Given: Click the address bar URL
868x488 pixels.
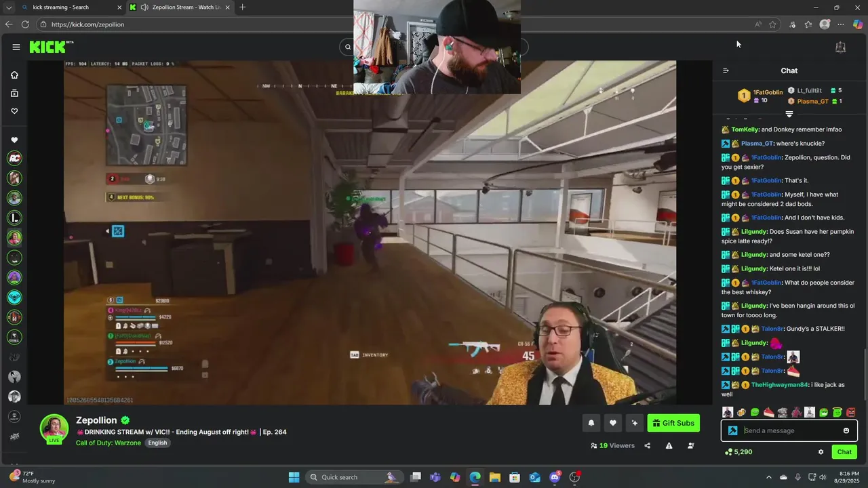Looking at the screenshot, I should (87, 24).
